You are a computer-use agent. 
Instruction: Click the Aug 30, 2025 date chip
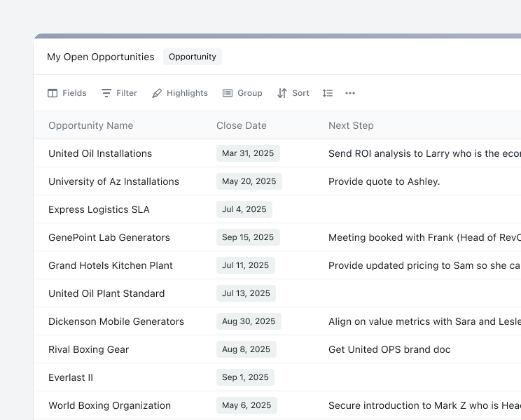click(x=249, y=321)
